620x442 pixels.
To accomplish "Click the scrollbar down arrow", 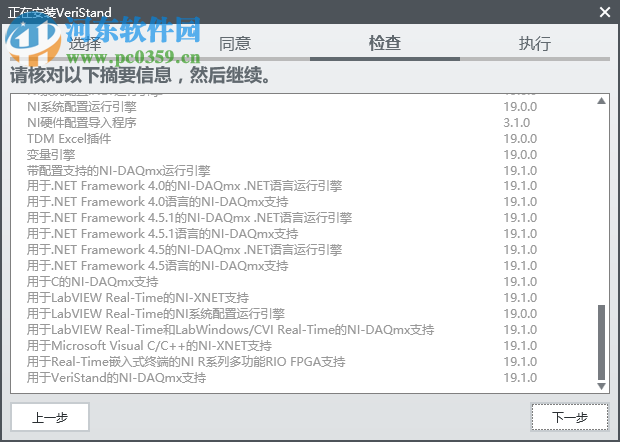I will 601,386.
